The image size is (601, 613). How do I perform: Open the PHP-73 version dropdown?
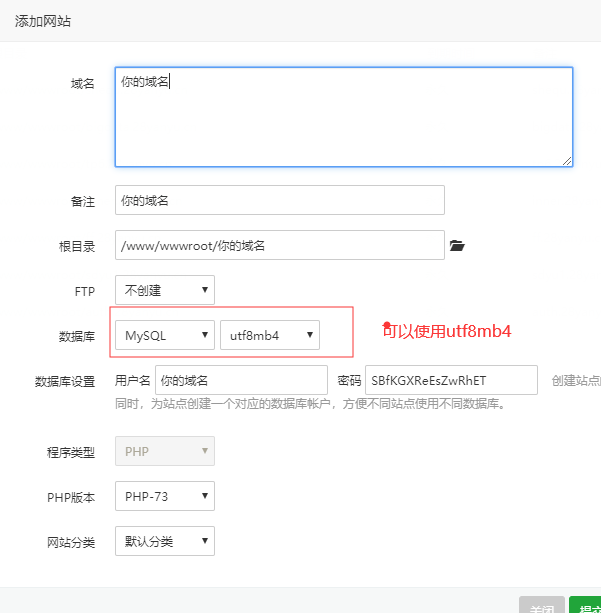(x=165, y=496)
